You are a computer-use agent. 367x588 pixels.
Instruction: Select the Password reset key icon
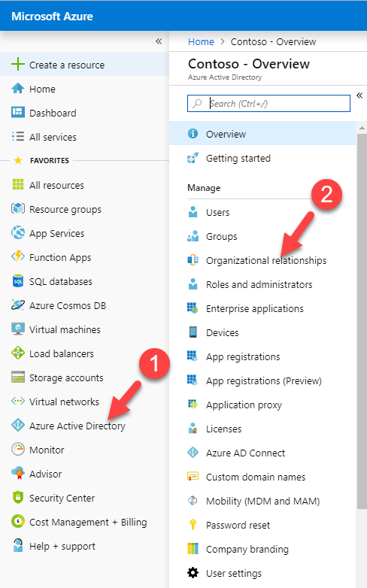coord(193,524)
